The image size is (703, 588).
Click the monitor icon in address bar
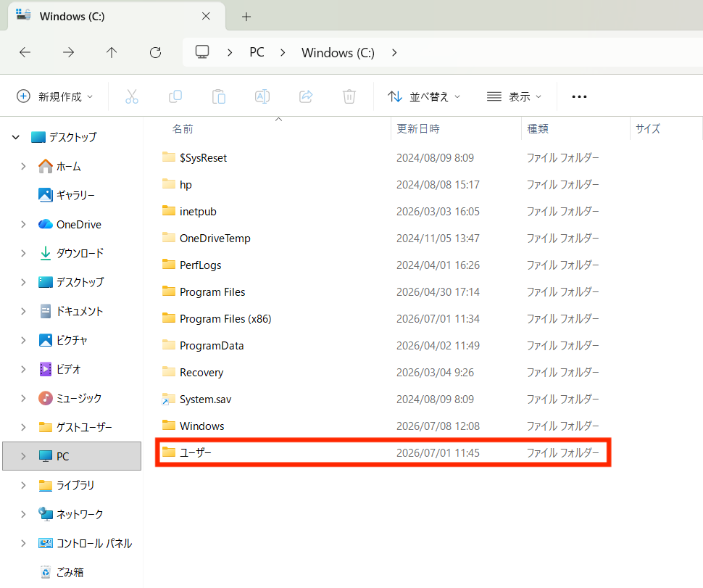tap(202, 52)
